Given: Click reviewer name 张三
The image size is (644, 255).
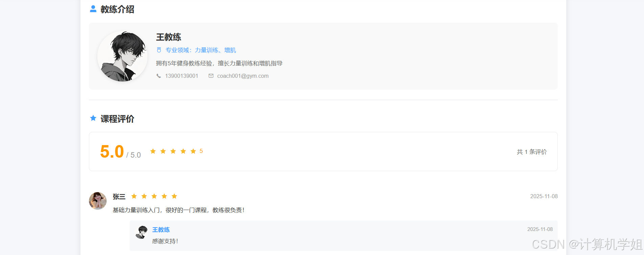Looking at the screenshot, I should tap(119, 196).
